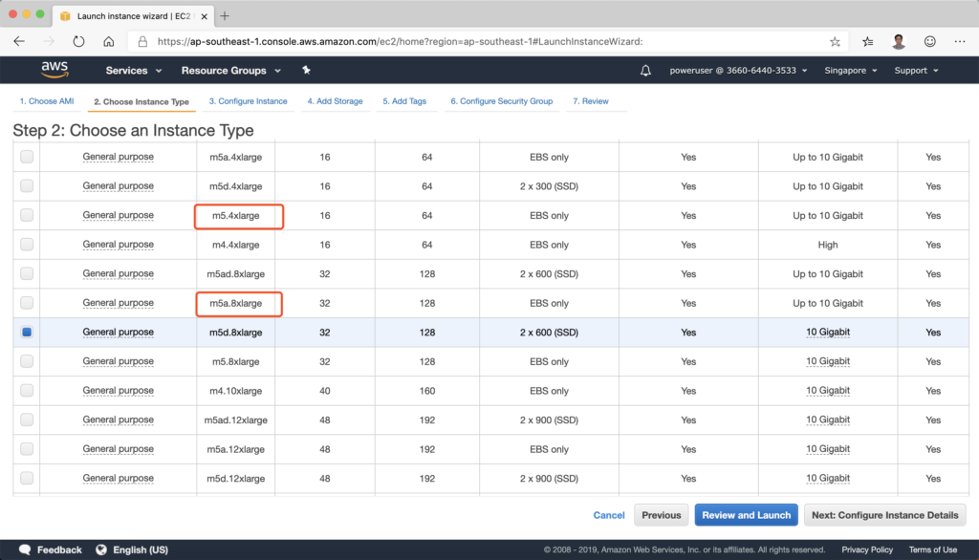This screenshot has height=560, width=979.
Task: Click the Cancel link
Action: [x=609, y=515]
